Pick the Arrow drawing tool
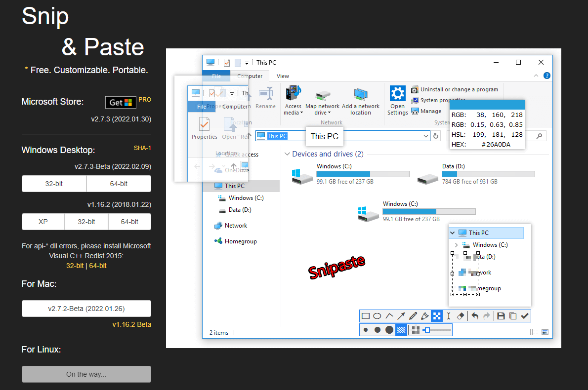 401,316
